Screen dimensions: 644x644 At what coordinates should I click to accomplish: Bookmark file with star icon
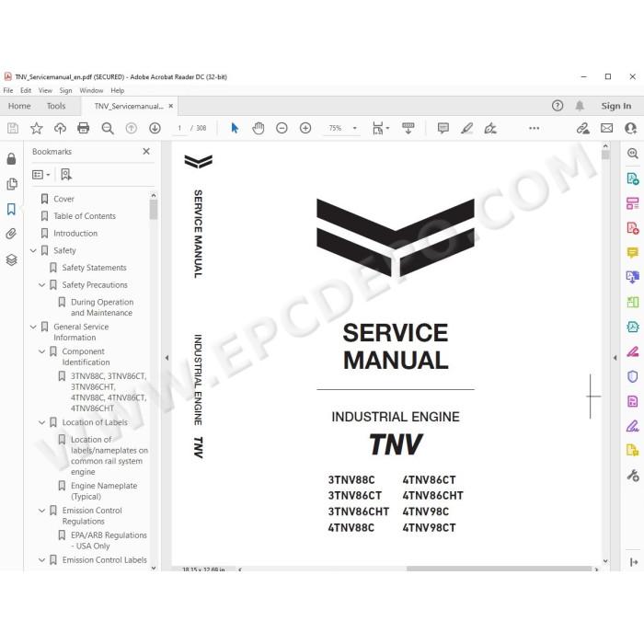coord(37,128)
